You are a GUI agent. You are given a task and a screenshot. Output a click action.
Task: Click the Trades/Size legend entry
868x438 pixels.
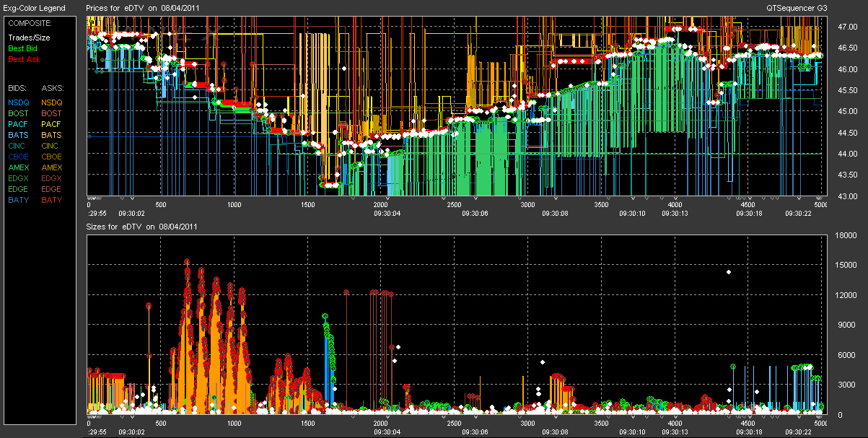pos(30,38)
